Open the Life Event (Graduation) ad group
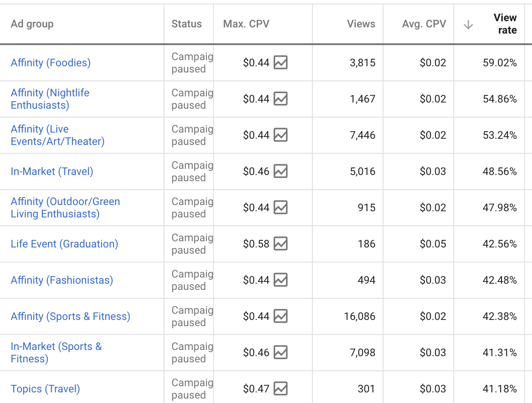532x403 pixels. click(65, 244)
